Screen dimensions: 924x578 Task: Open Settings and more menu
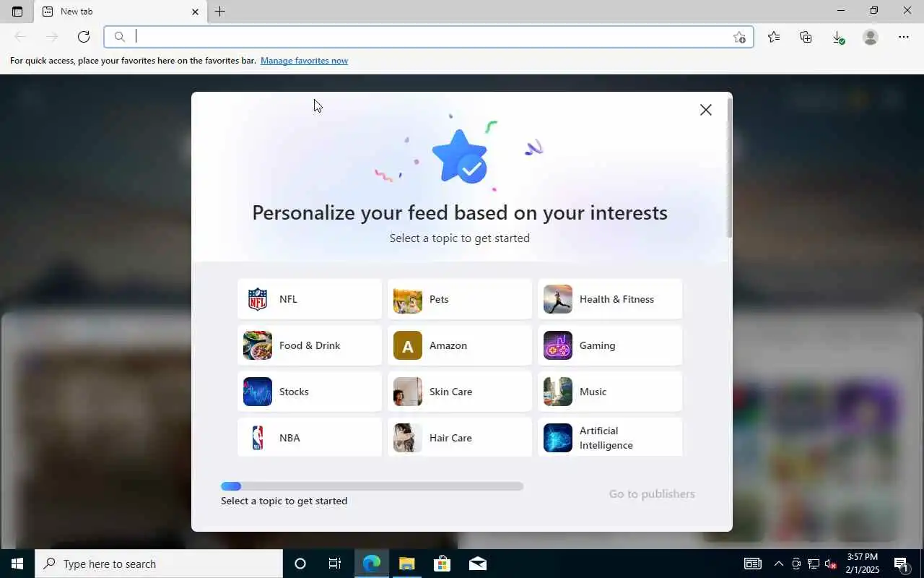pyautogui.click(x=904, y=37)
